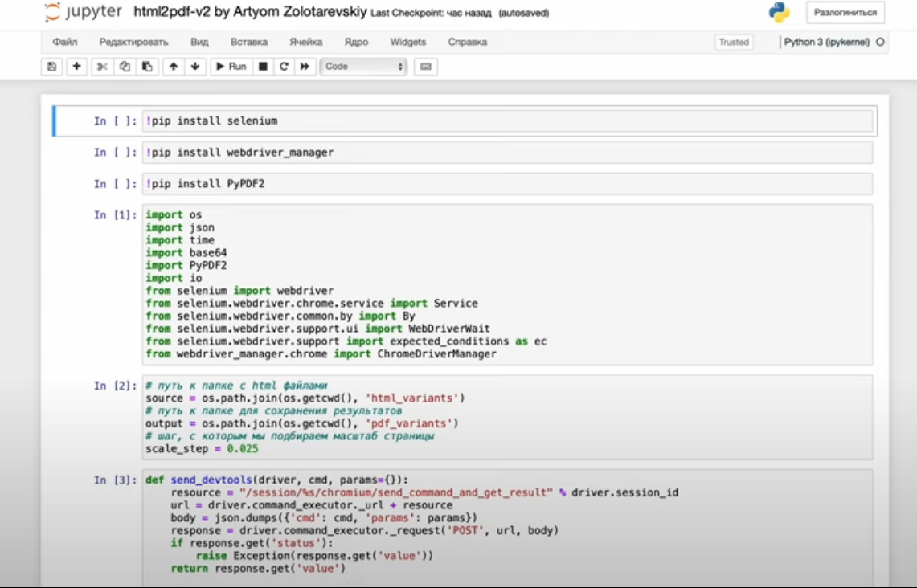Click the Разлогиниться button

[845, 13]
